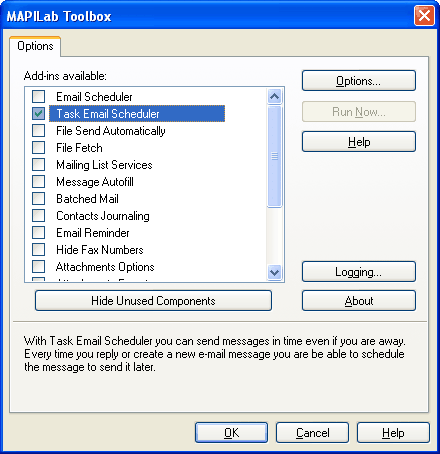Select Mailing List Services in the list
440x454 pixels.
point(104,165)
